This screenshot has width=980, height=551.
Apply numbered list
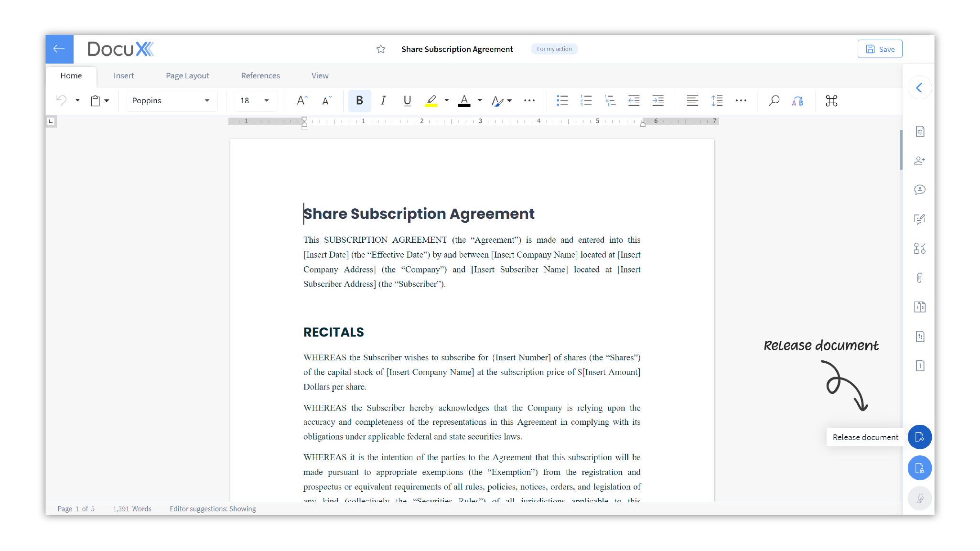tap(586, 100)
